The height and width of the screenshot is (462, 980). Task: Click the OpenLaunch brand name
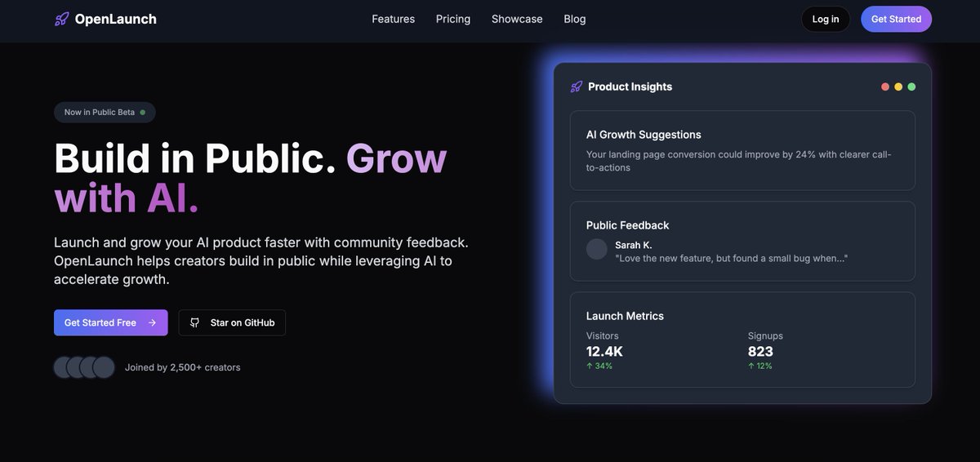115,19
